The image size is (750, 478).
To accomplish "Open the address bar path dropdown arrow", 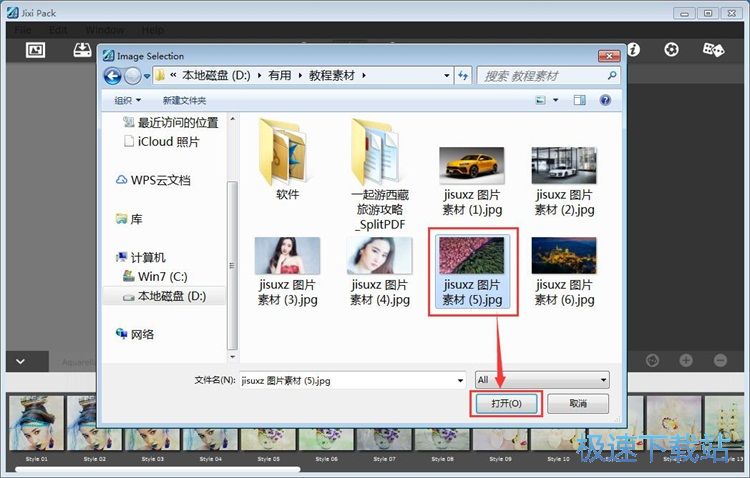I will tap(446, 75).
